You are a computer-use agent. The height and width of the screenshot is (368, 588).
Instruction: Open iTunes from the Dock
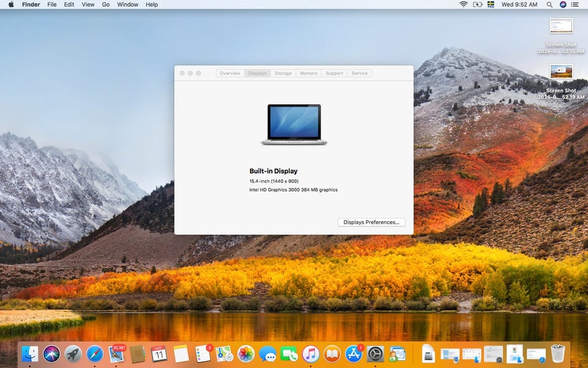coord(311,353)
